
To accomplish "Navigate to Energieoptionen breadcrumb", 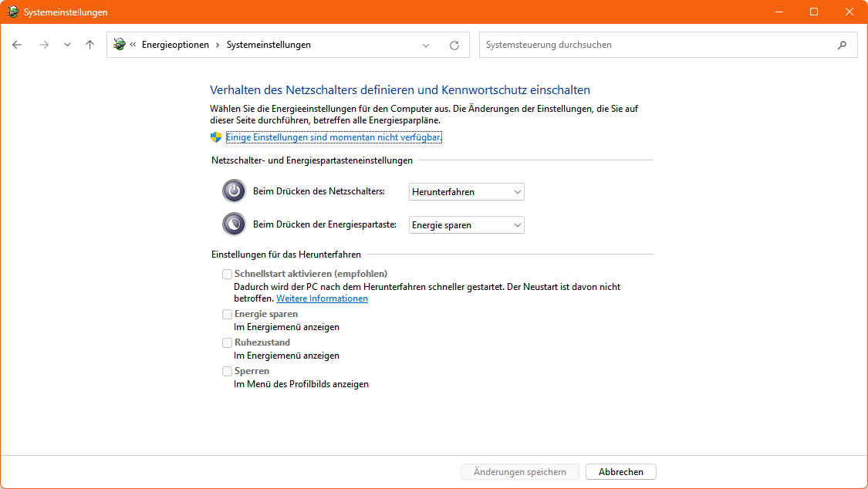I will tap(175, 45).
